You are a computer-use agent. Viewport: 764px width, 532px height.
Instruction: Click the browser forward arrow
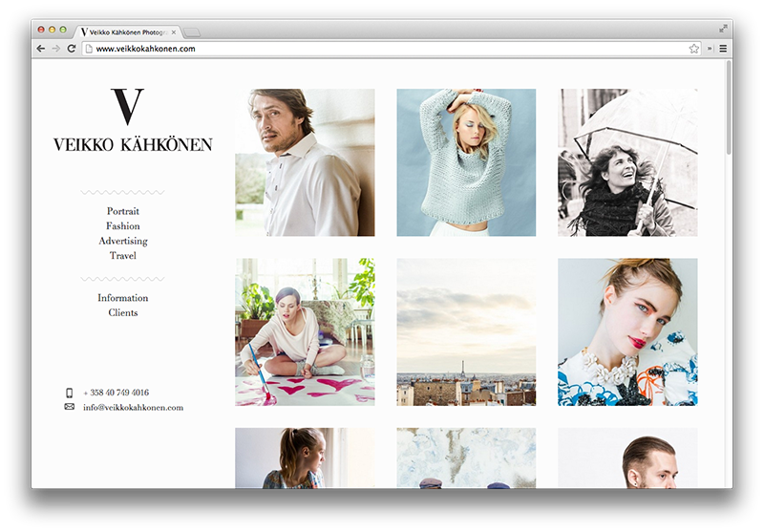pos(54,49)
